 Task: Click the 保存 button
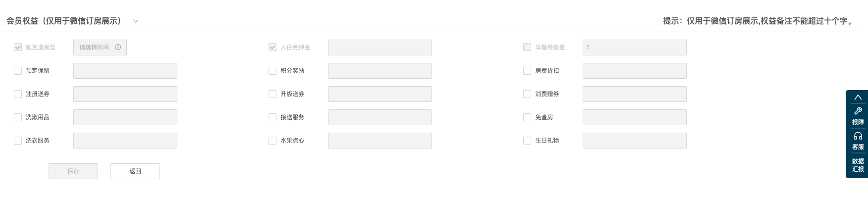tap(73, 171)
